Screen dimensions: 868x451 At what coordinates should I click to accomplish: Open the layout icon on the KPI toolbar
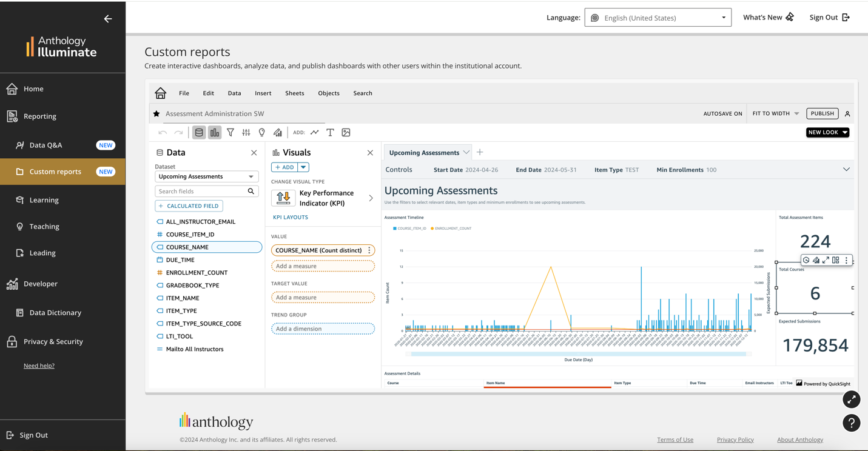tap(836, 260)
